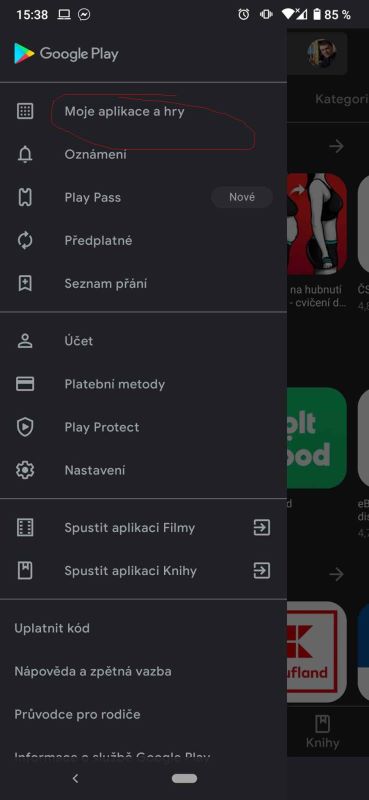The image size is (369, 800).
Task: Open Uplatnit kód link
Action: [x=52, y=628]
